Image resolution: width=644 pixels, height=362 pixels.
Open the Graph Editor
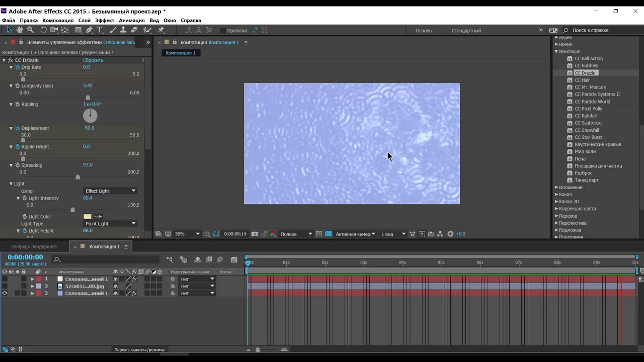click(234, 260)
